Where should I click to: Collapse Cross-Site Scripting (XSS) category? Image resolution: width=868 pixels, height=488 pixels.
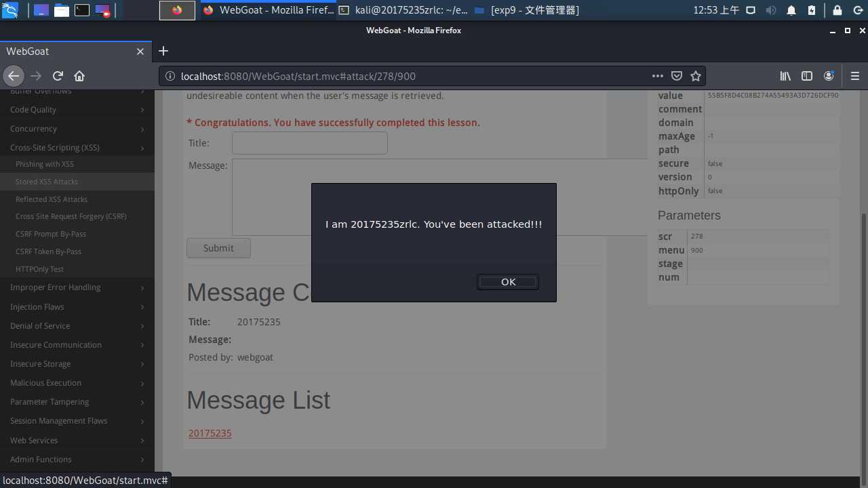pyautogui.click(x=77, y=148)
